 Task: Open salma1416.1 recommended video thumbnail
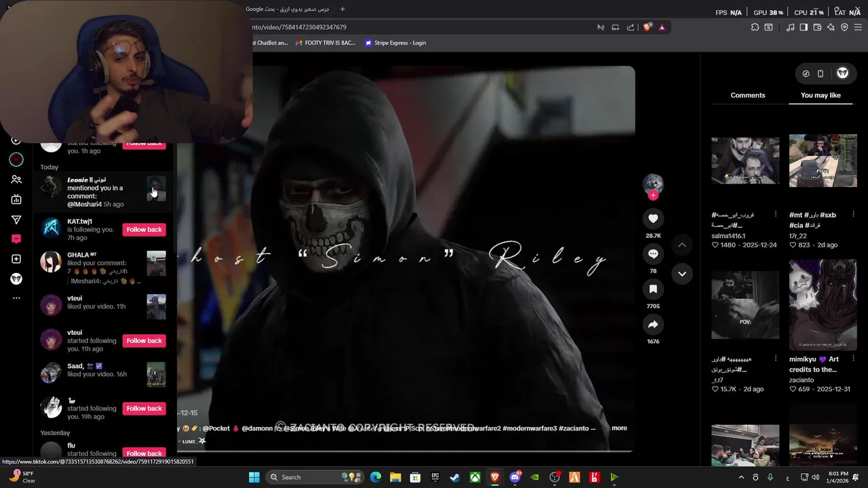[x=745, y=161]
